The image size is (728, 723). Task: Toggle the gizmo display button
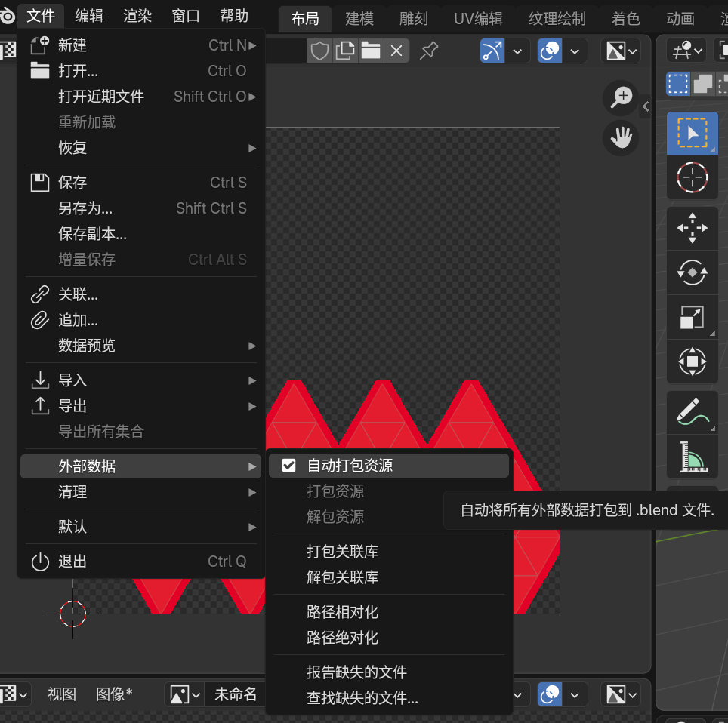[492, 51]
